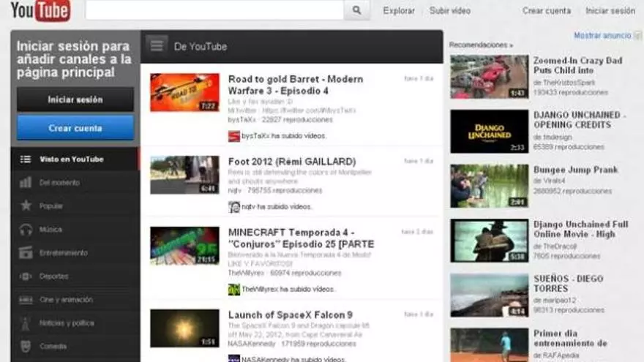
Task: Go to Subir vídeo
Action: [449, 11]
